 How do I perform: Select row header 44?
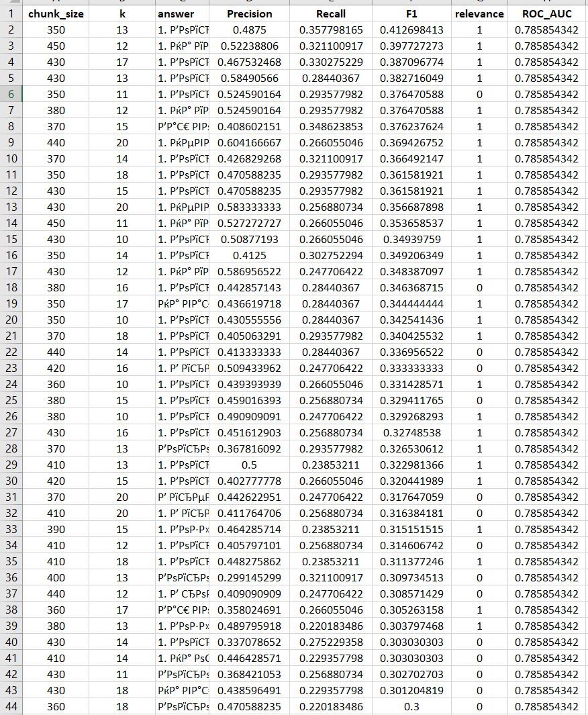pyautogui.click(x=11, y=707)
